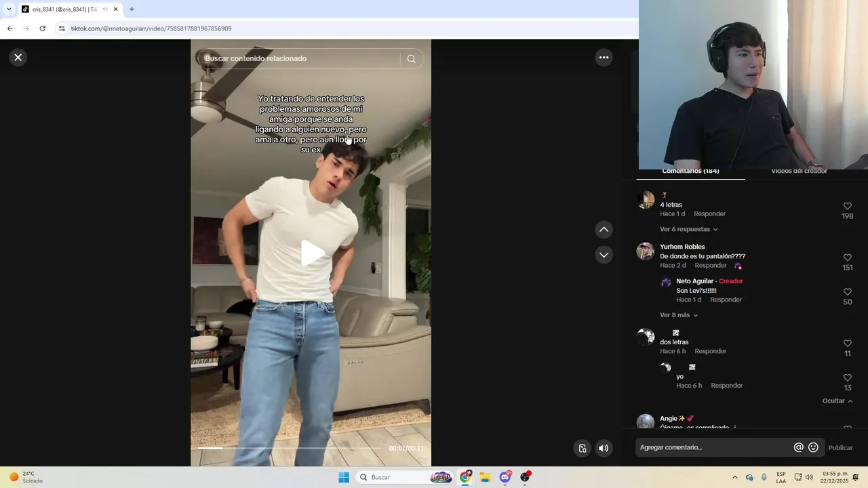Expand 'Ver 6 respuestas' replies
Viewport: 868px width, 488px height.
(x=688, y=229)
